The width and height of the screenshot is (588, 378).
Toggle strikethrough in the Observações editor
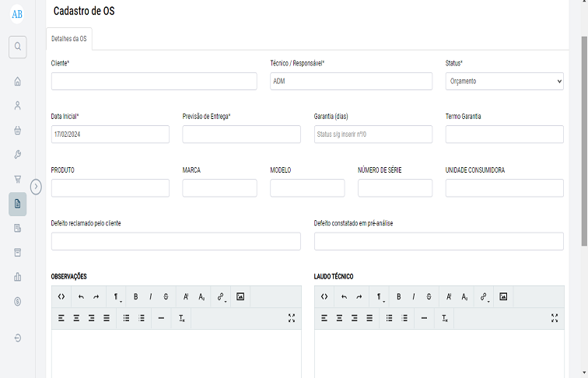[166, 296]
